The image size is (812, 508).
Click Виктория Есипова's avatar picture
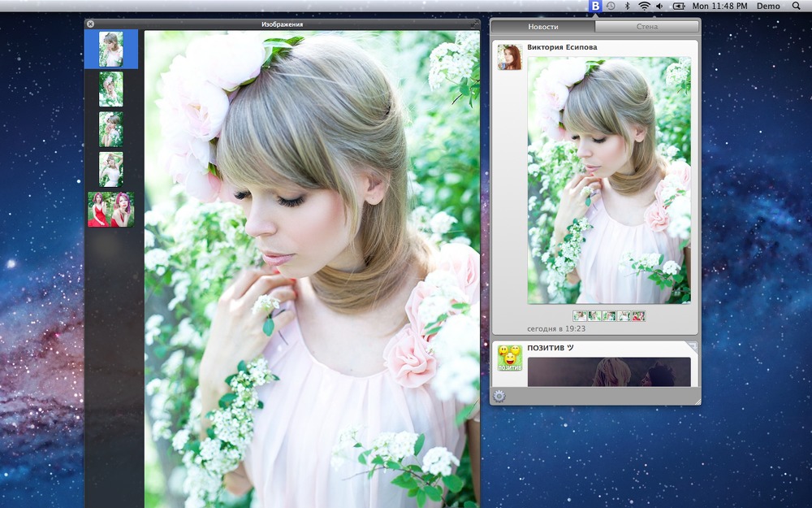coord(510,57)
